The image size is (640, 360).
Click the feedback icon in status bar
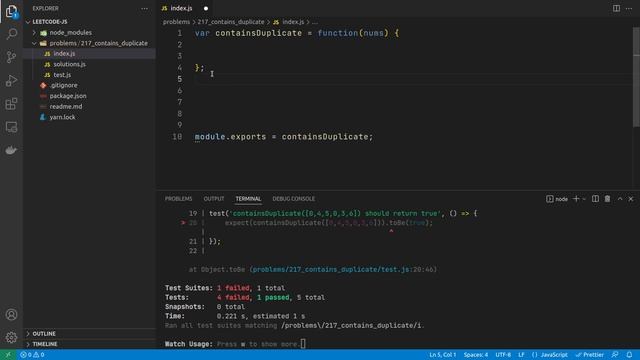pyautogui.click(x=615, y=355)
